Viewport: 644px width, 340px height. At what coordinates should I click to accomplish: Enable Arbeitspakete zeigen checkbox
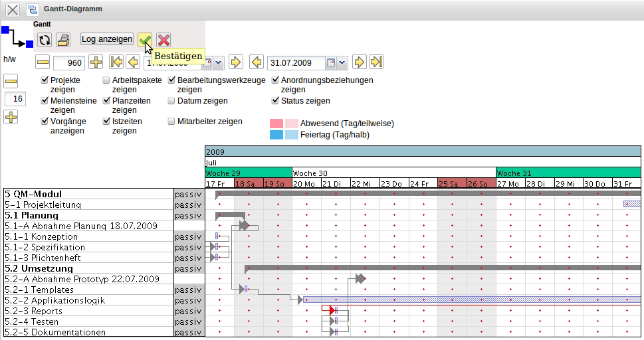(x=107, y=80)
